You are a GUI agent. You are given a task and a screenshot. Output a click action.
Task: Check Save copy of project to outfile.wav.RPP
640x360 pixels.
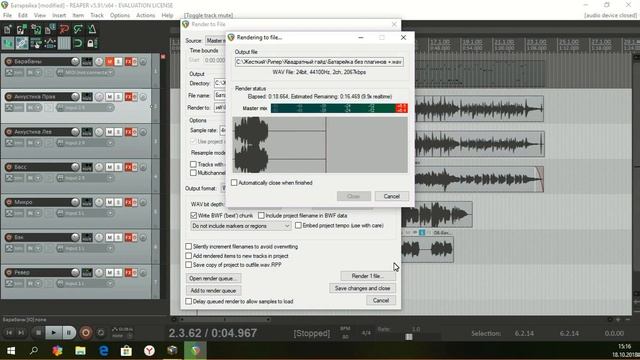[x=189, y=265]
